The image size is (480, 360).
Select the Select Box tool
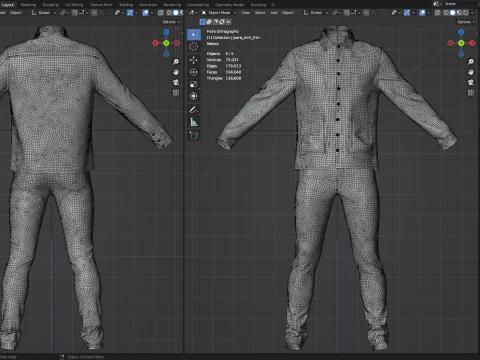(194, 34)
